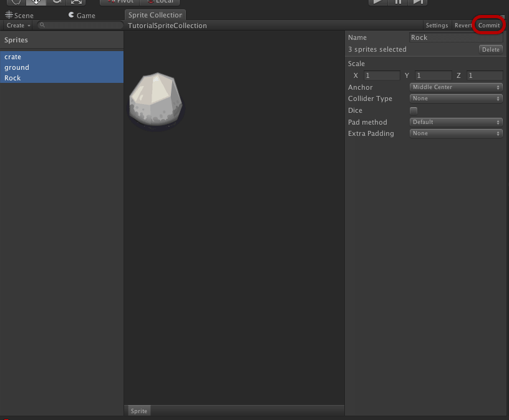Screen dimensions: 509x420
Task: Focus the sprite search field
Action: [80, 25]
